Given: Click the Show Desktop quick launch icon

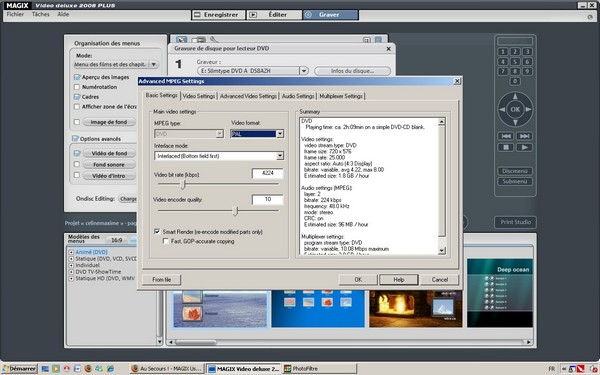Looking at the screenshot, I should coord(45,368).
